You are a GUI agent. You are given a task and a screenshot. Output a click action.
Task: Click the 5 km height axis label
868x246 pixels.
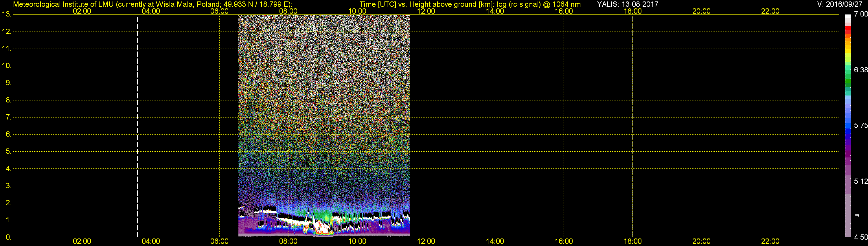(8, 152)
